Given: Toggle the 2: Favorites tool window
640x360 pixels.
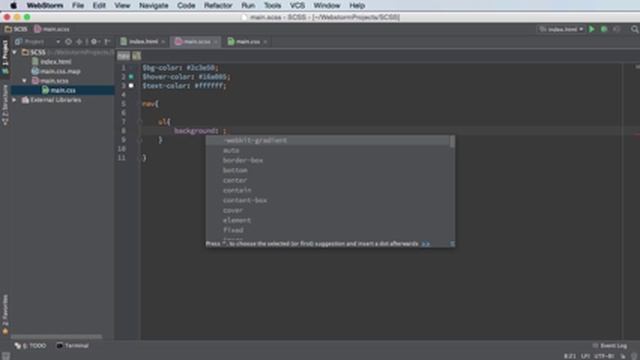Looking at the screenshot, I should 5,315.
